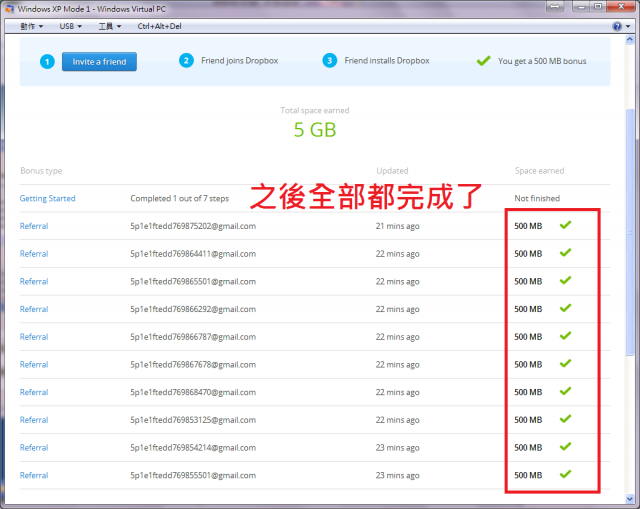The image size is (640, 509).
Task: Click 500 MB in the 769875202 row
Action: tap(528, 226)
